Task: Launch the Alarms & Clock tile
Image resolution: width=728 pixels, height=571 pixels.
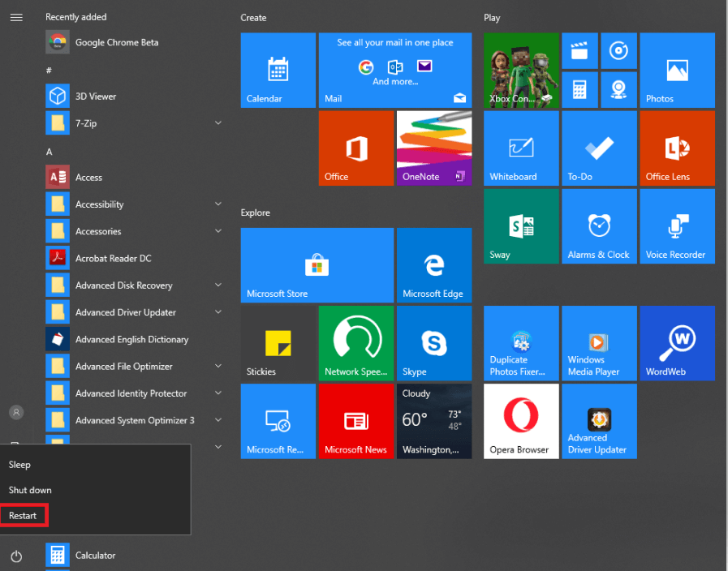Action: [599, 225]
